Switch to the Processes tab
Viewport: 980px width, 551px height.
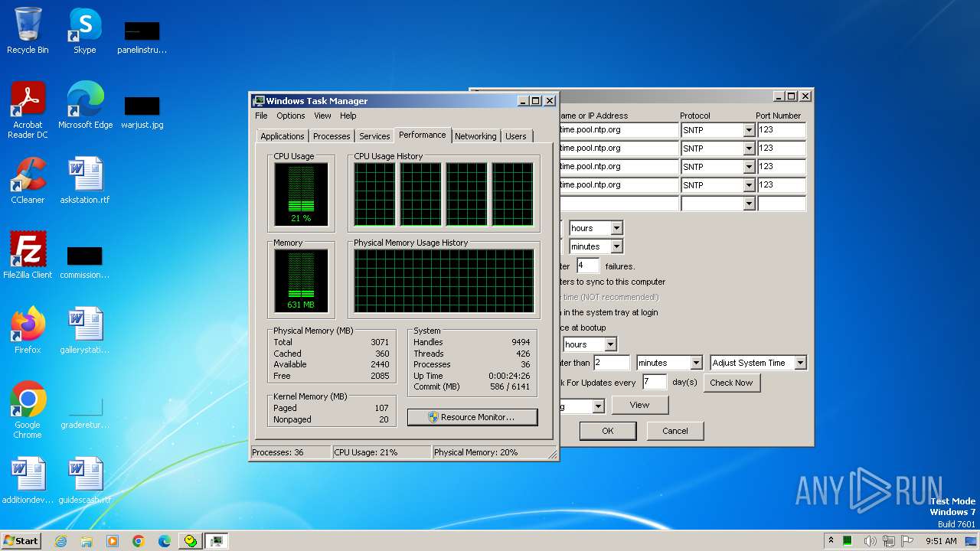(x=332, y=136)
